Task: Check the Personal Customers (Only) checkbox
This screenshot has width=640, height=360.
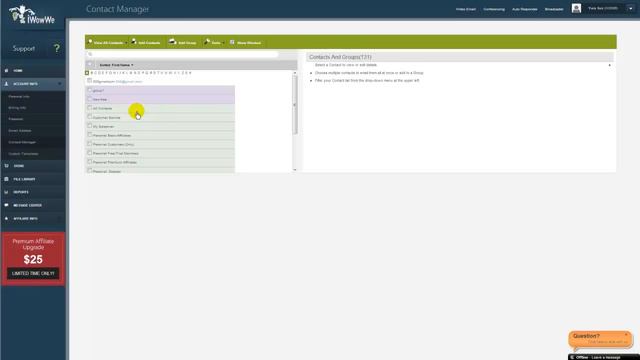Action: point(89,144)
